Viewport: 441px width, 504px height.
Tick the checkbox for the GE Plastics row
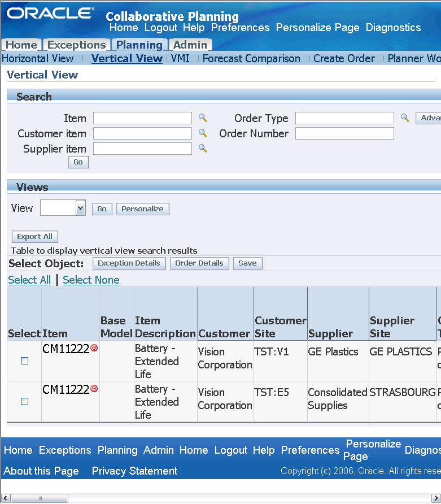click(x=24, y=360)
